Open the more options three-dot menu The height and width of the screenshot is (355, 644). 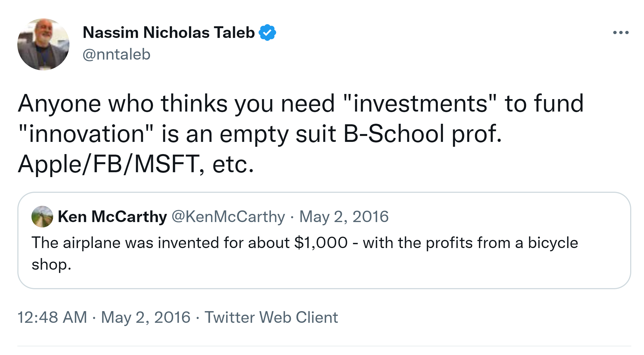pos(621,33)
